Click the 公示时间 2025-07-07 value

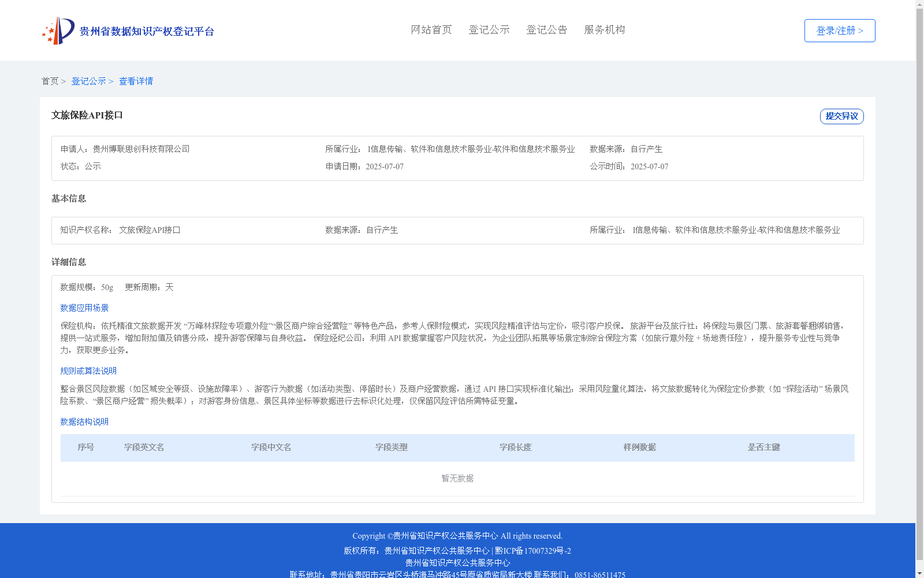[649, 166]
